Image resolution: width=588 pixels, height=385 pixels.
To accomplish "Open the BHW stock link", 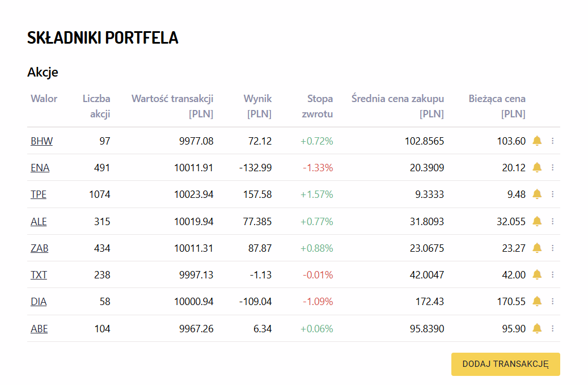I will [41, 141].
